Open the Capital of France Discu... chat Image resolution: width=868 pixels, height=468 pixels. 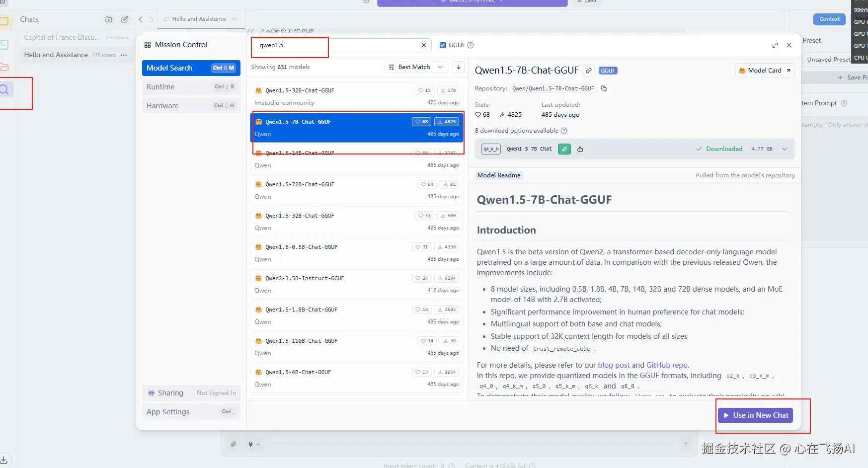click(x=76, y=37)
